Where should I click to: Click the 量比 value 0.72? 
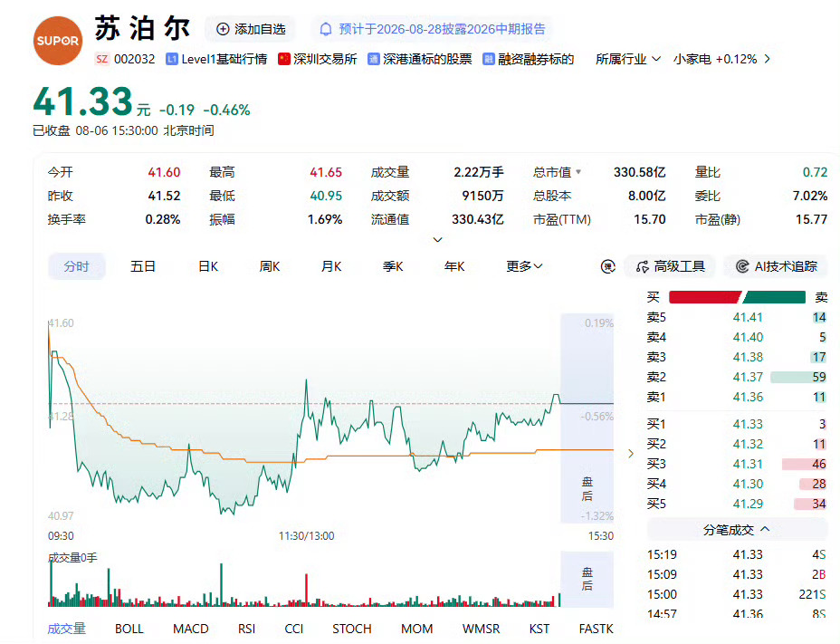815,172
